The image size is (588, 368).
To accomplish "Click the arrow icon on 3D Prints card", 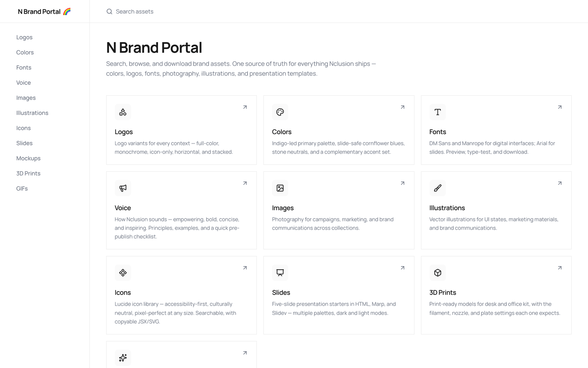I will tap(560, 268).
